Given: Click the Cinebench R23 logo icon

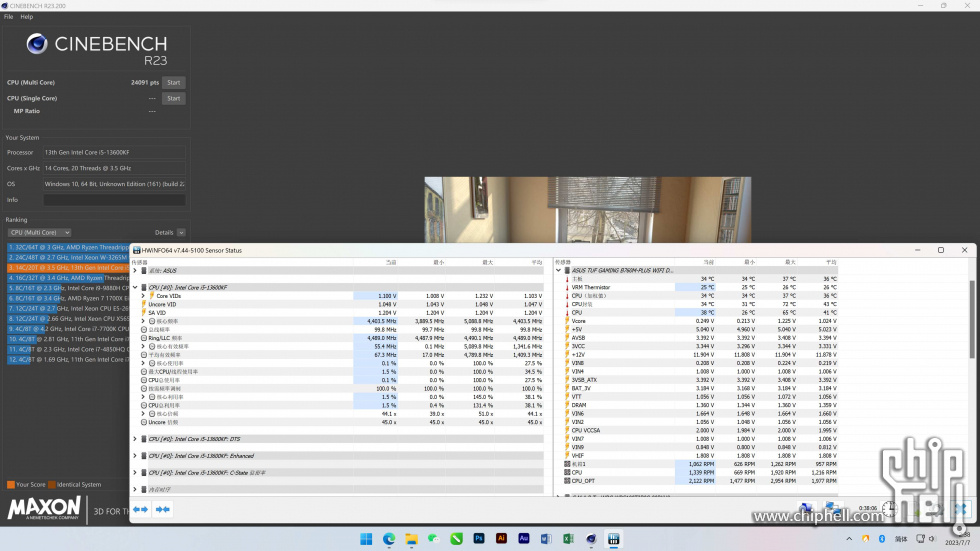Looking at the screenshot, I should [x=37, y=44].
